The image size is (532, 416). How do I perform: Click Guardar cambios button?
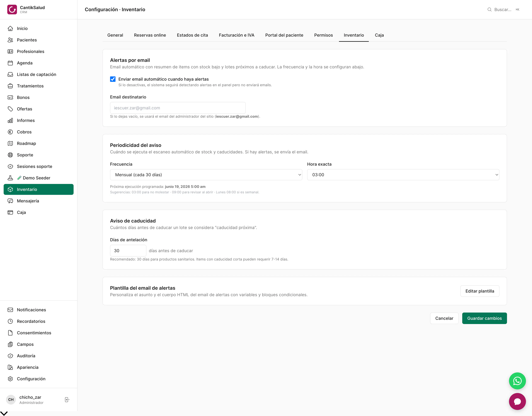tap(484, 318)
